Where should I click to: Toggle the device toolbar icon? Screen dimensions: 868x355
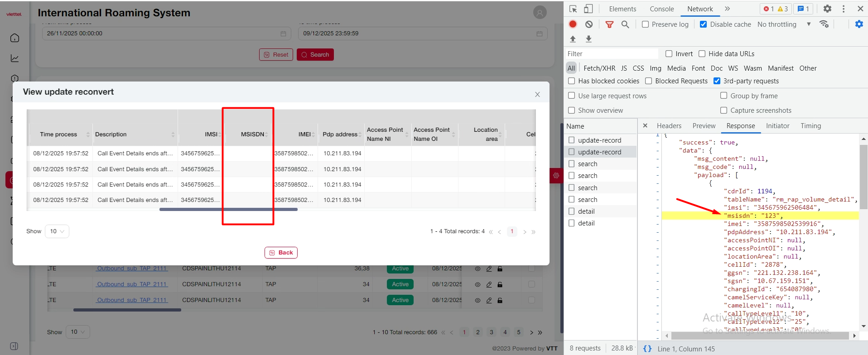pos(588,9)
